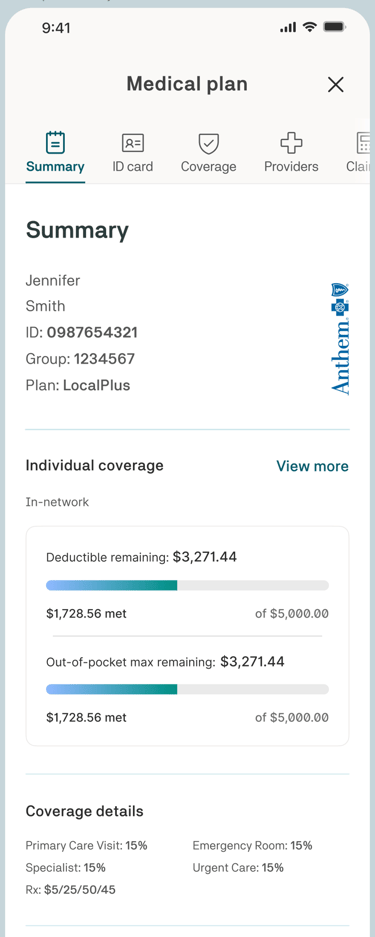Tap the Group number 1234567

point(104,359)
